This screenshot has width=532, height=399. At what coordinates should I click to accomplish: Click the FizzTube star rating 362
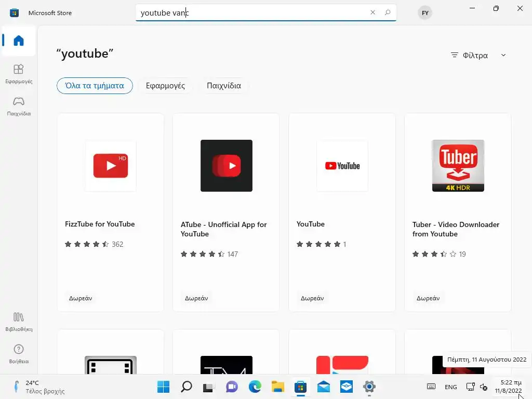click(x=94, y=244)
